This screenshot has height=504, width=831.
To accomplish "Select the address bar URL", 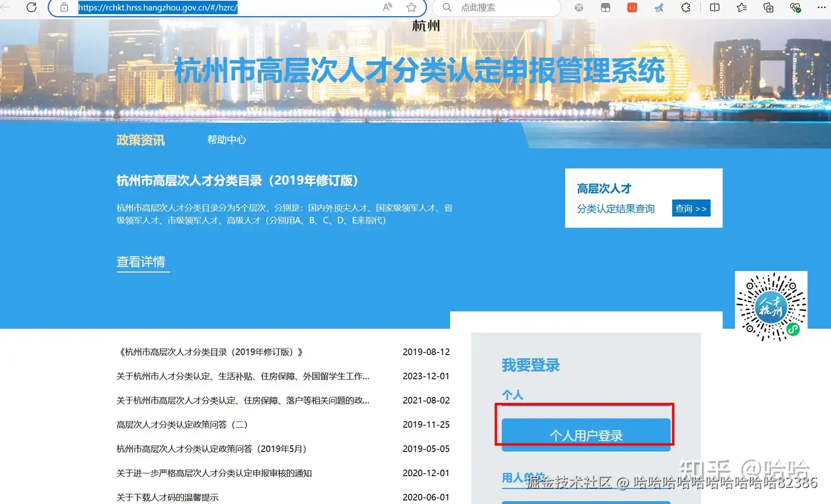I will click(158, 7).
